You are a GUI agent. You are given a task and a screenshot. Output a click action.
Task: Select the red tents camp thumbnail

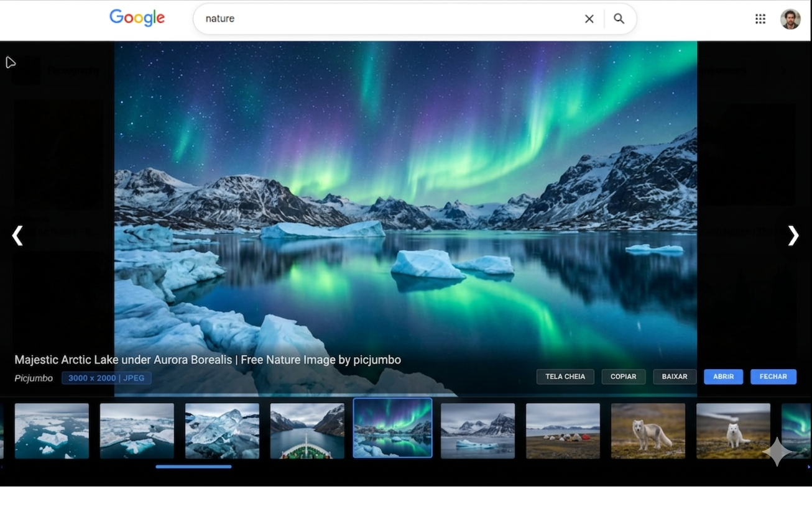pyautogui.click(x=563, y=431)
